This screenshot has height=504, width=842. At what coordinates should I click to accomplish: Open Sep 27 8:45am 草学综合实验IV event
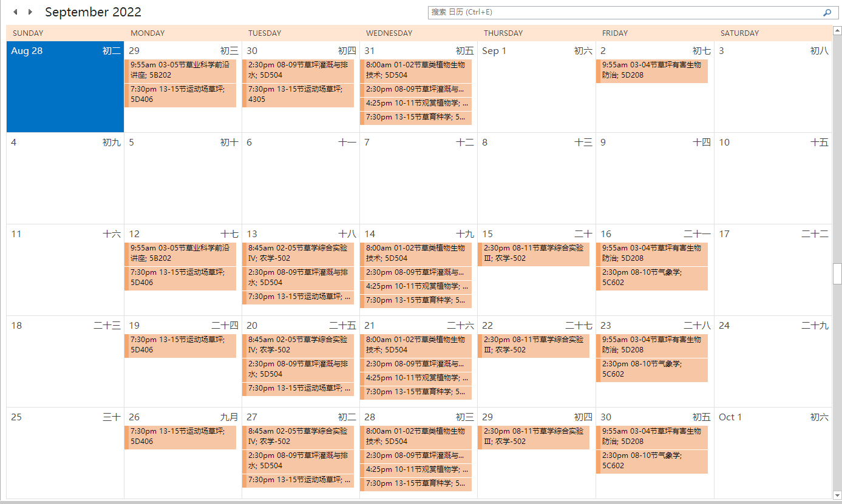tap(298, 437)
